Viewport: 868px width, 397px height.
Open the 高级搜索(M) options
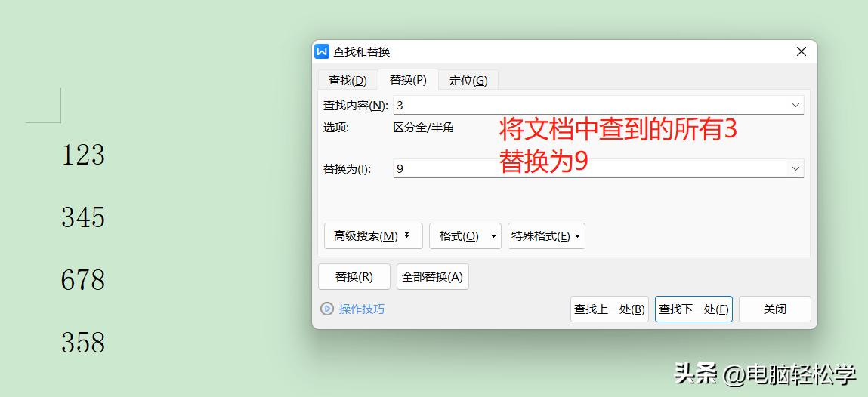click(373, 236)
